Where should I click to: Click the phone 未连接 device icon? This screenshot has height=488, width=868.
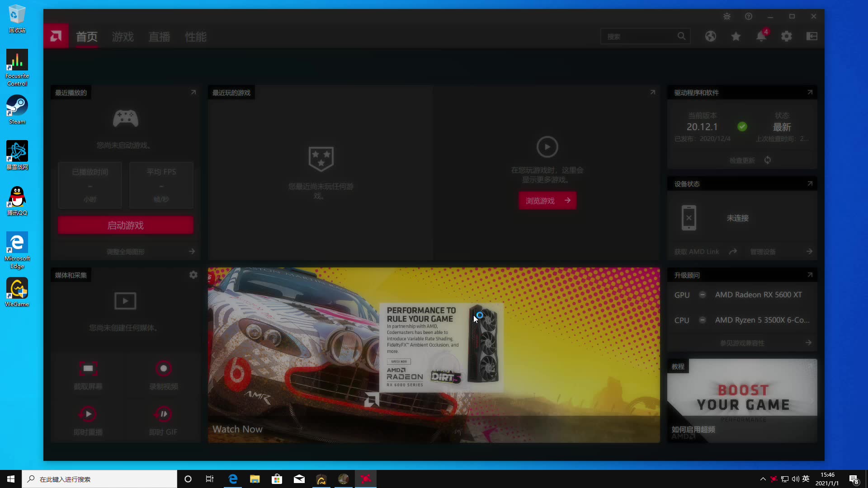pyautogui.click(x=689, y=218)
